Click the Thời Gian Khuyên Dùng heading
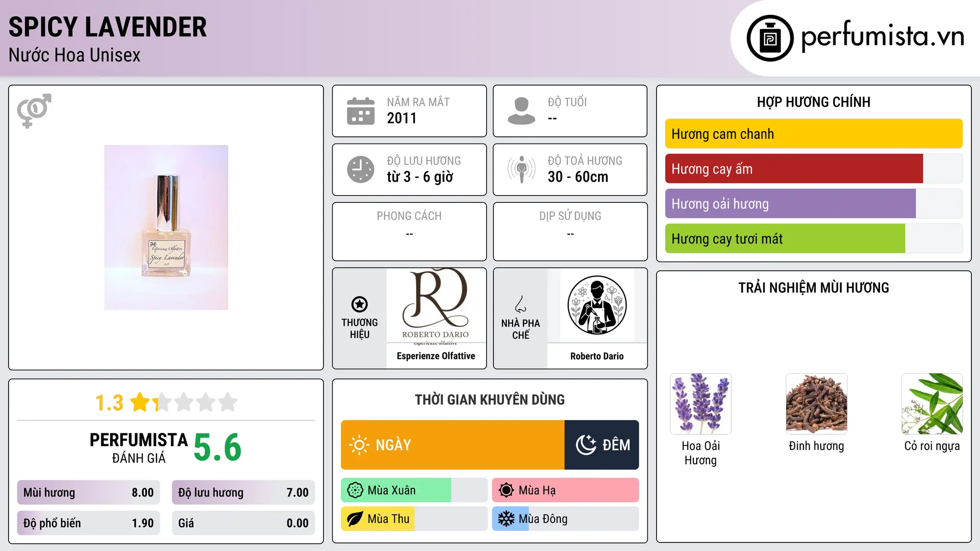This screenshot has height=551, width=980. pyautogui.click(x=490, y=399)
